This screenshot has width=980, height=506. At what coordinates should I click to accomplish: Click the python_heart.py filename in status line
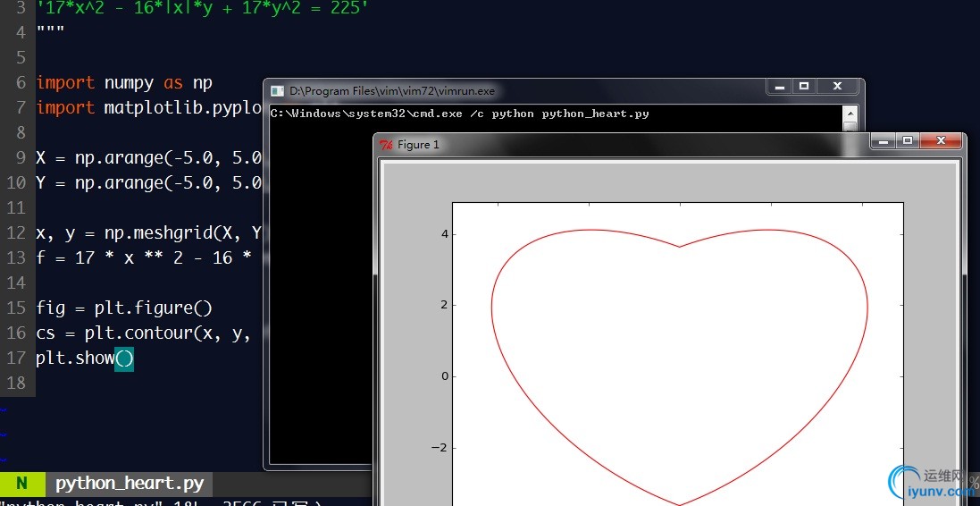pos(130,484)
